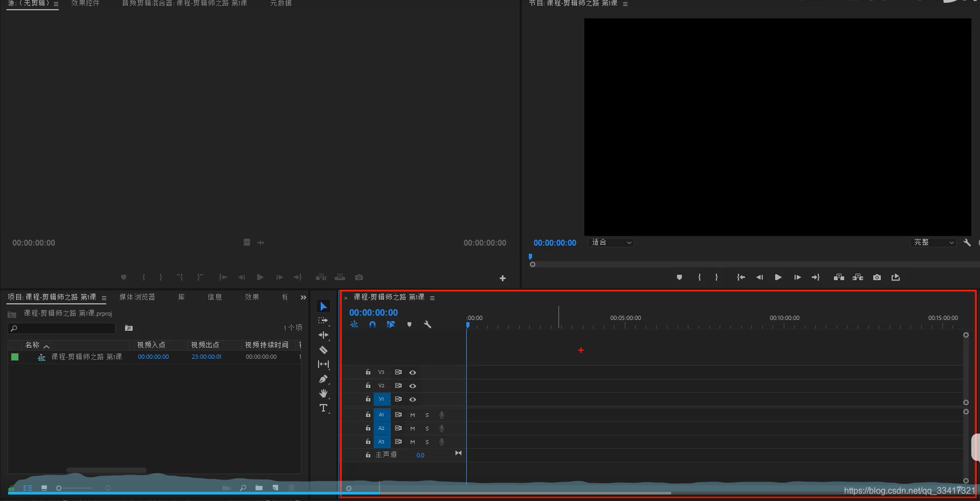This screenshot has height=501, width=980.
Task: Select the Razor tool
Action: (x=323, y=350)
